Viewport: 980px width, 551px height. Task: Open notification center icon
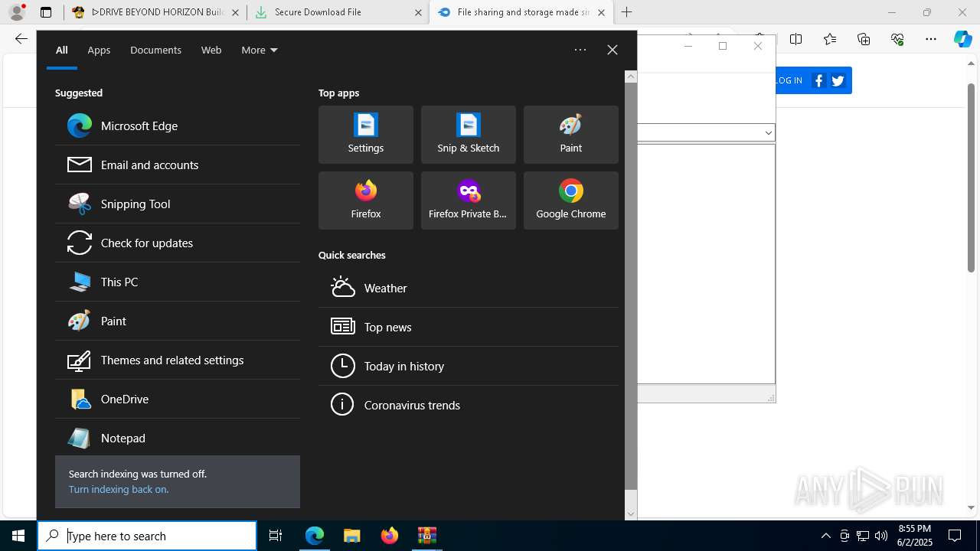955,536
